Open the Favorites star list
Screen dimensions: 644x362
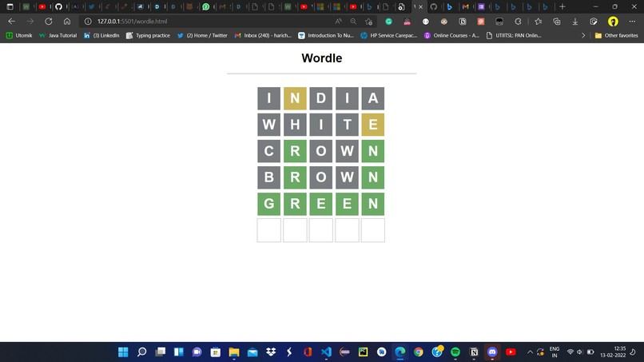[x=538, y=22]
